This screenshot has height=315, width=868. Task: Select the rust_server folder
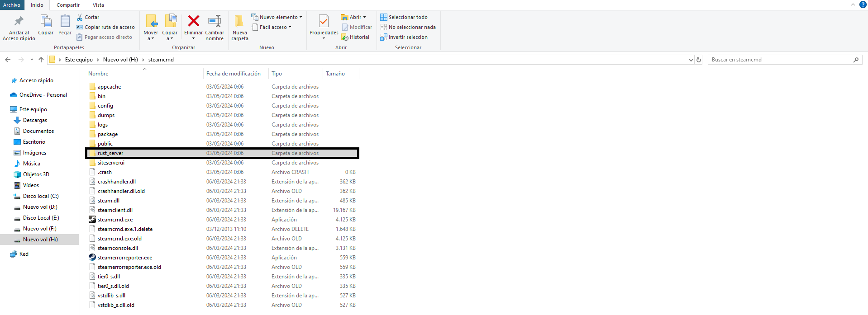[222, 153]
